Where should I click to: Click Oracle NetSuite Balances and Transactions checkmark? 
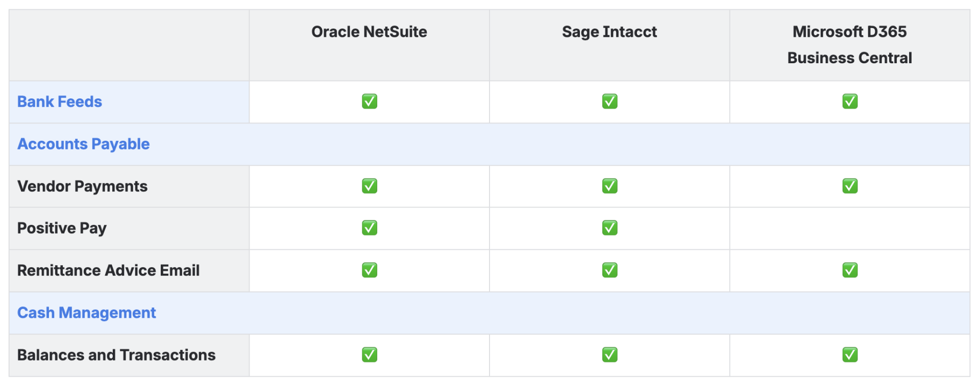click(x=370, y=355)
